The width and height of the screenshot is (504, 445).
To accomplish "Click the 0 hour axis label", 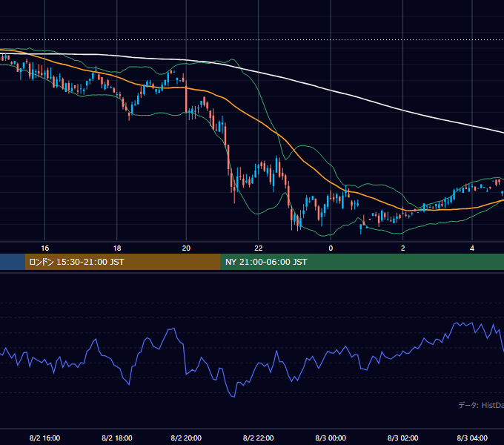I will click(x=331, y=248).
